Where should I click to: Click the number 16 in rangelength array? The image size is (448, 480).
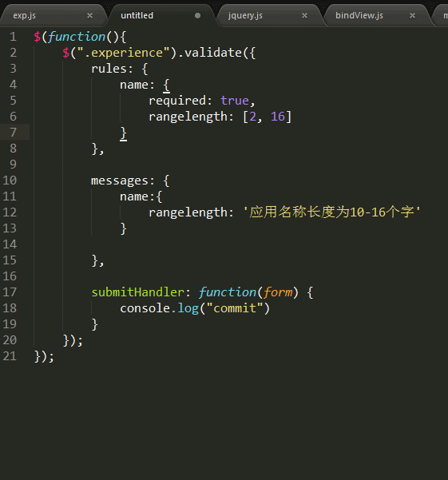tap(278, 117)
